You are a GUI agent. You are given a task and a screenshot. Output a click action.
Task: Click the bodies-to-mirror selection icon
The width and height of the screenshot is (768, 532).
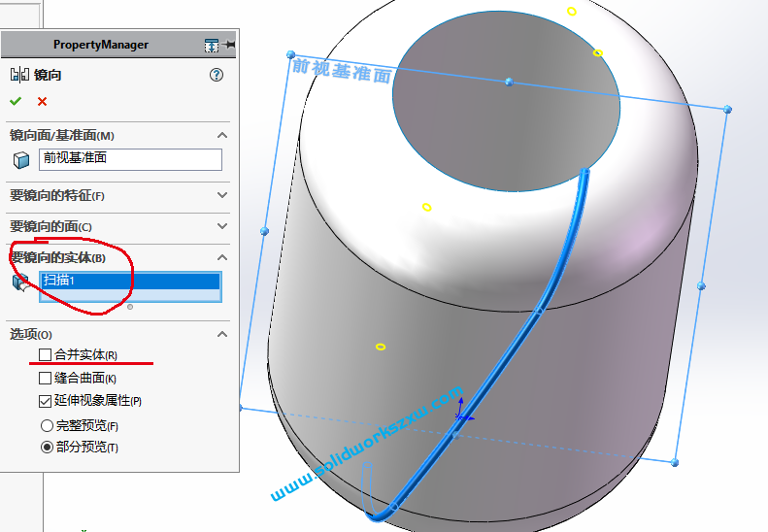click(20, 283)
